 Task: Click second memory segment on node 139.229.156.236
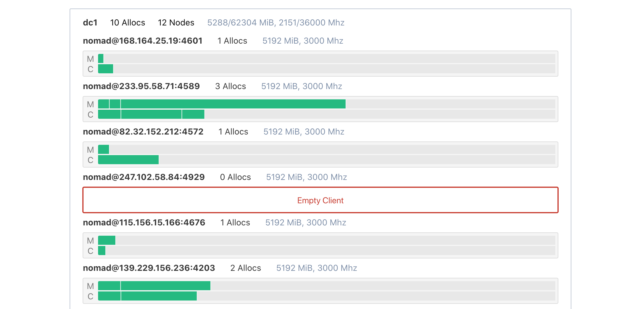(x=166, y=286)
